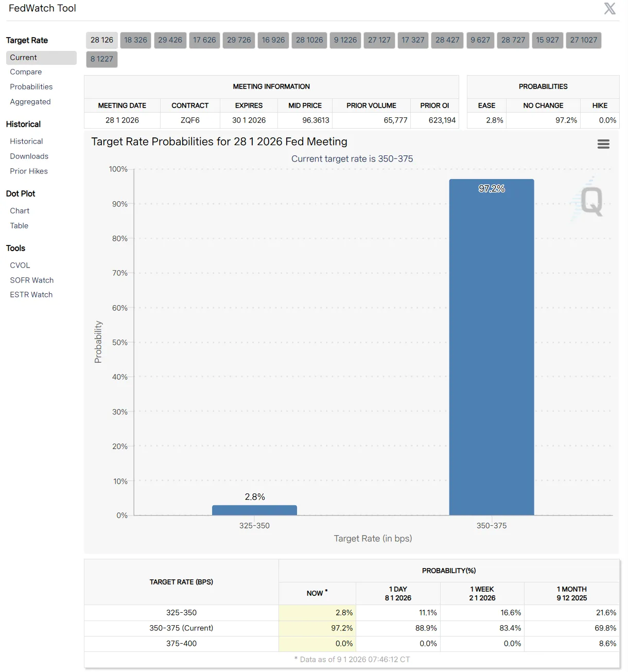Go to Historical Downloads

coord(29,156)
